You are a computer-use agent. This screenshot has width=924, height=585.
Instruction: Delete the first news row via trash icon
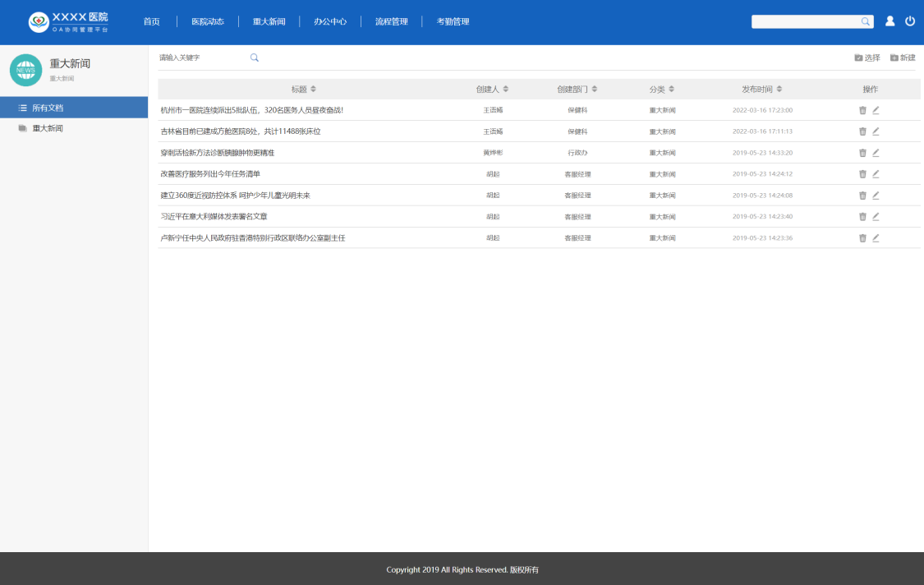[x=862, y=110]
